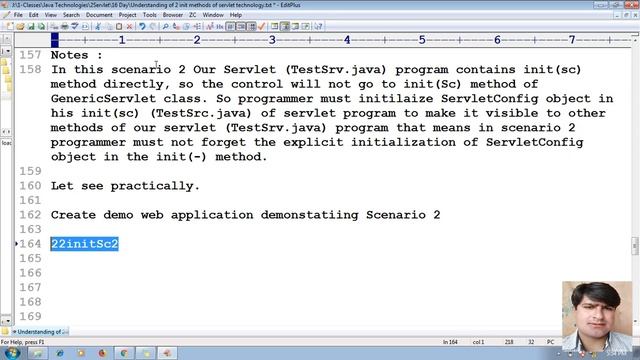Click the Save toolbar icon
Viewport: 640px width, 360px height.
pos(31,27)
